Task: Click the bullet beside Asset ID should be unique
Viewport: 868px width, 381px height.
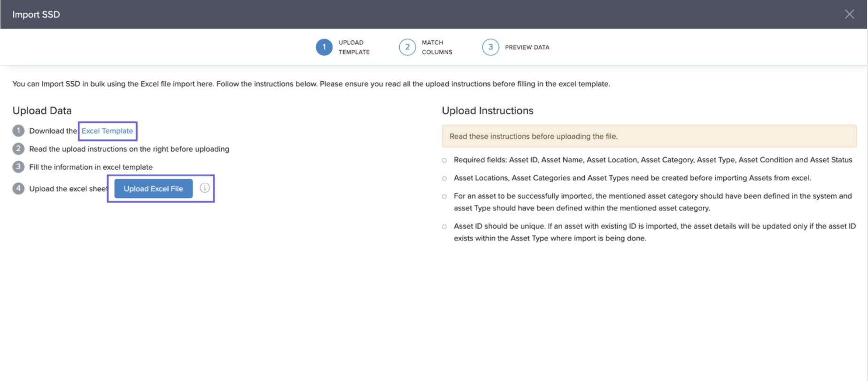Action: (x=444, y=226)
